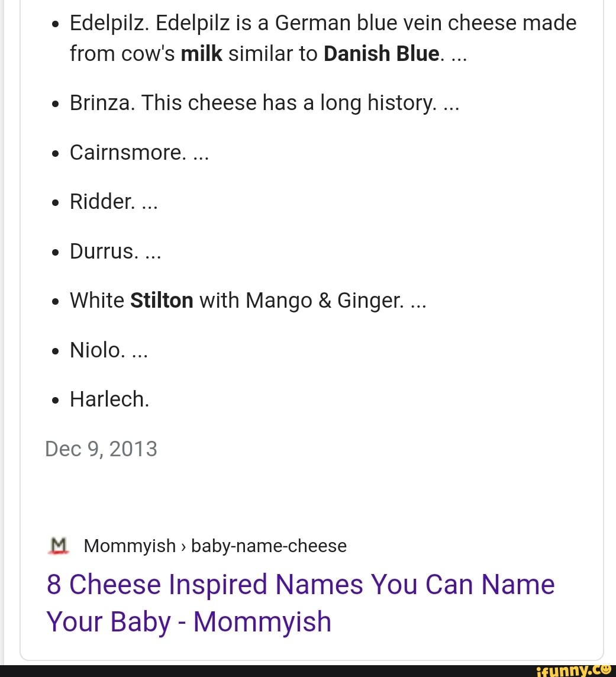Click the baby-name-cheese URL path
Viewport: 616px width, 677px height.
[x=269, y=546]
